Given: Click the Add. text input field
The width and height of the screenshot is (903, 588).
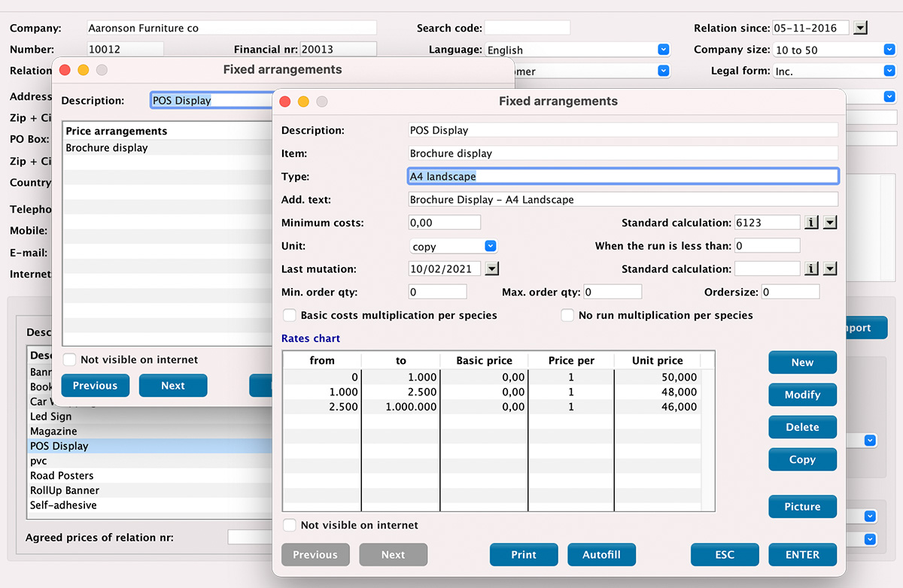Looking at the screenshot, I should point(623,199).
